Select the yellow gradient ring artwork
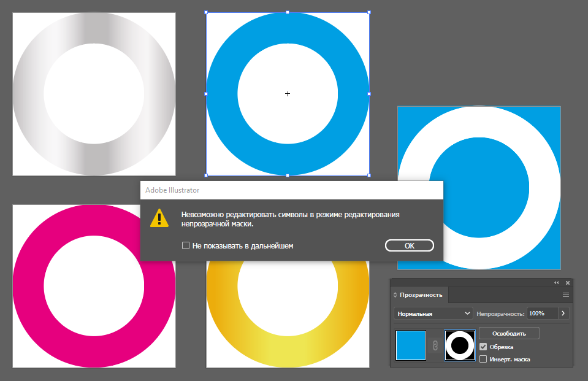This screenshot has height=381, width=588. click(x=288, y=314)
